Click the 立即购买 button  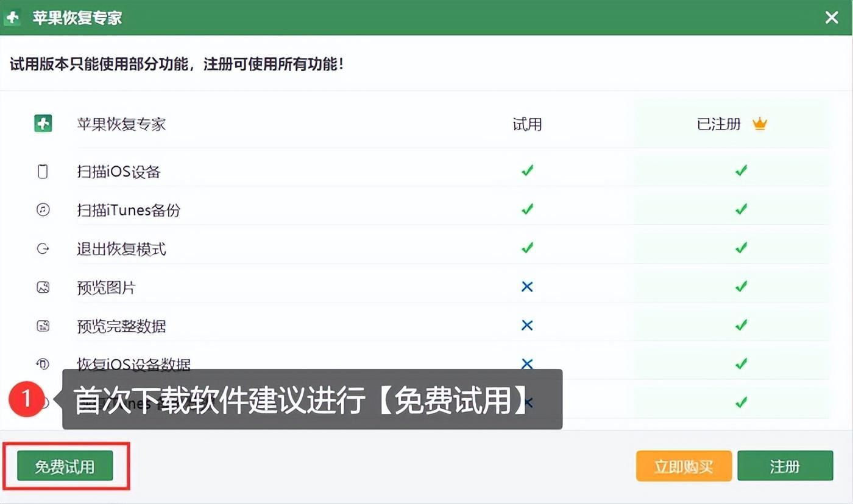(x=684, y=466)
